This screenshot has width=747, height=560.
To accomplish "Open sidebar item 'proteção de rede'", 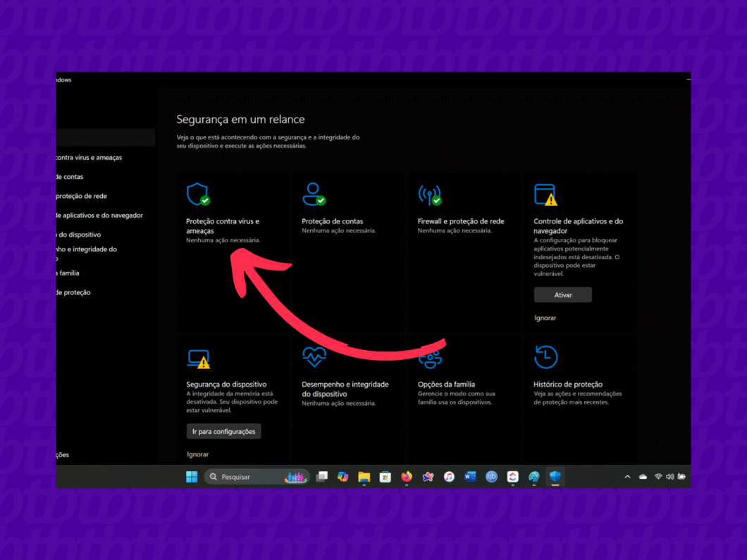I will click(x=82, y=197).
